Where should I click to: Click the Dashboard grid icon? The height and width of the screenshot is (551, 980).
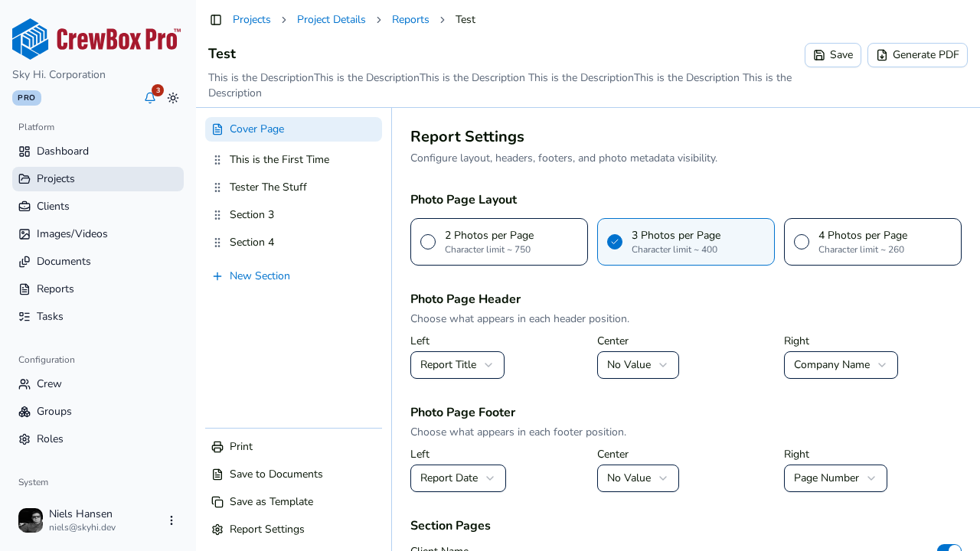[24, 152]
